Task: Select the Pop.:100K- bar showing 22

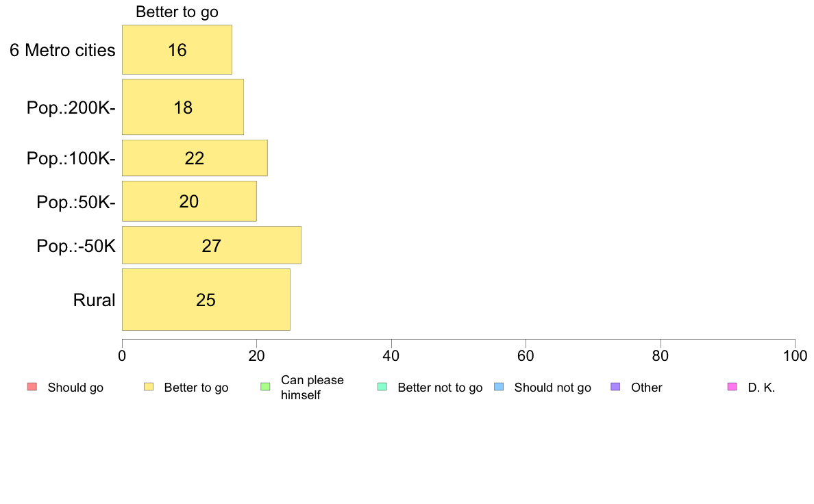Action: pos(195,157)
